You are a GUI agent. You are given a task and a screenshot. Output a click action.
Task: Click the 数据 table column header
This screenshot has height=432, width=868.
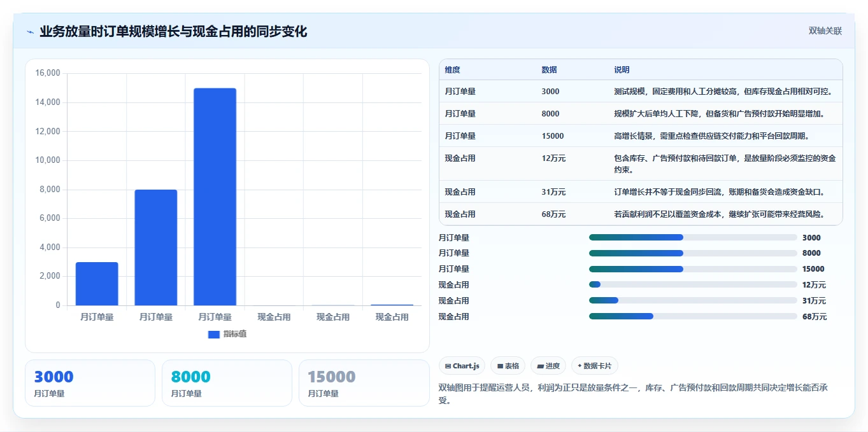pos(549,70)
